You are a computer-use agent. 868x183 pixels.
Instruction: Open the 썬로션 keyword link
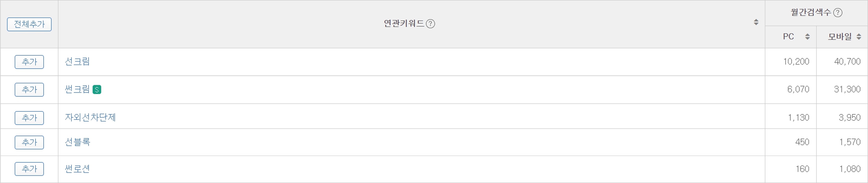tap(77, 169)
